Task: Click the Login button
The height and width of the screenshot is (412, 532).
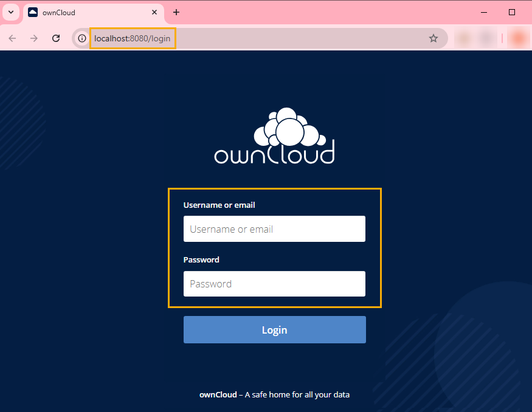Action: 274,329
